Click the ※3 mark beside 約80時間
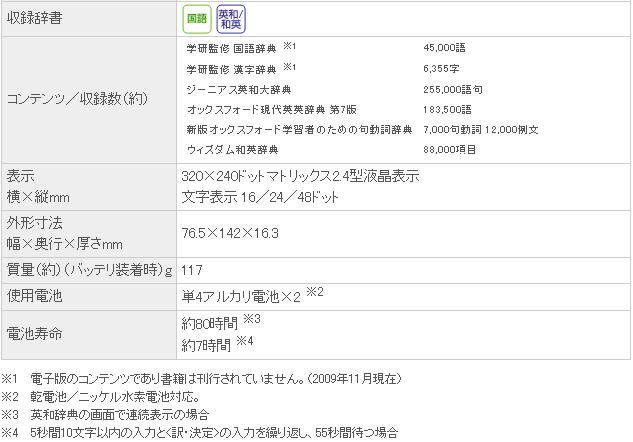633x442 pixels. pos(252,319)
